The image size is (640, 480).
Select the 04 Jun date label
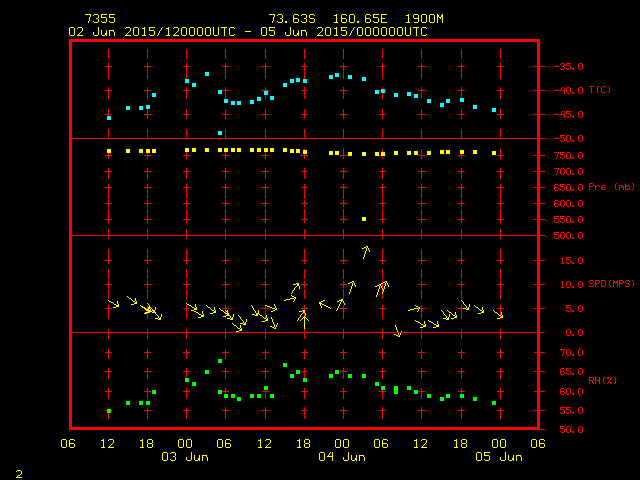pyautogui.click(x=341, y=457)
